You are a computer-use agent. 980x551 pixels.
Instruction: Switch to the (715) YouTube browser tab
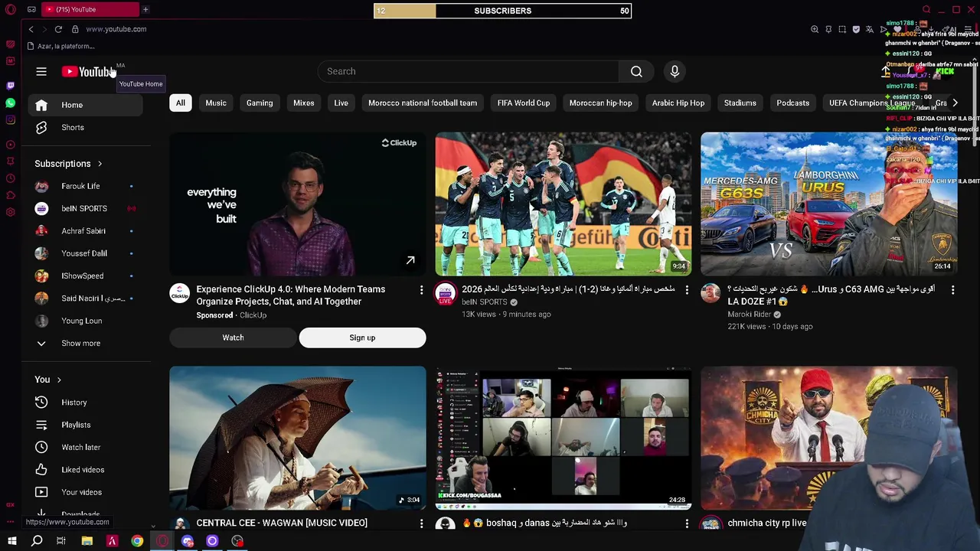tap(90, 9)
